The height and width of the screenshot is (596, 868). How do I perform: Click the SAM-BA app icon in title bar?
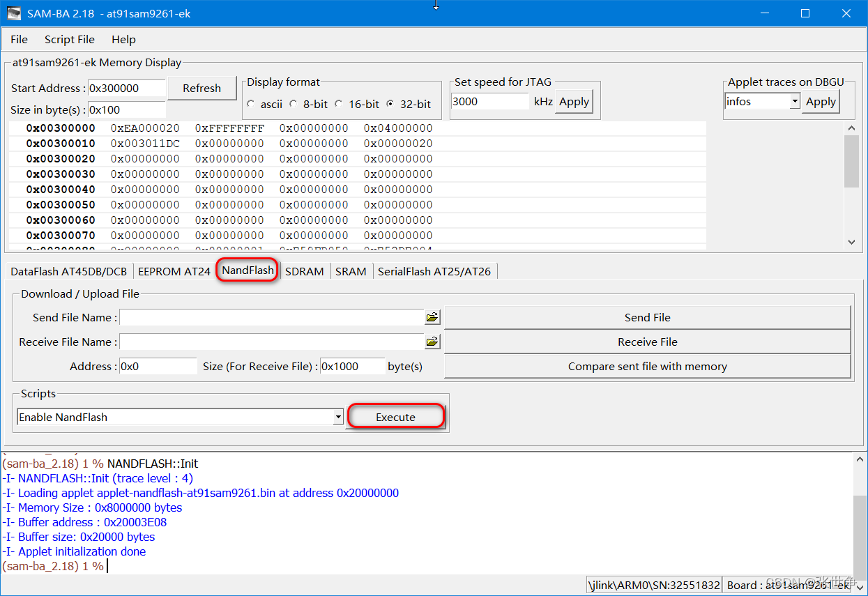pyautogui.click(x=14, y=13)
